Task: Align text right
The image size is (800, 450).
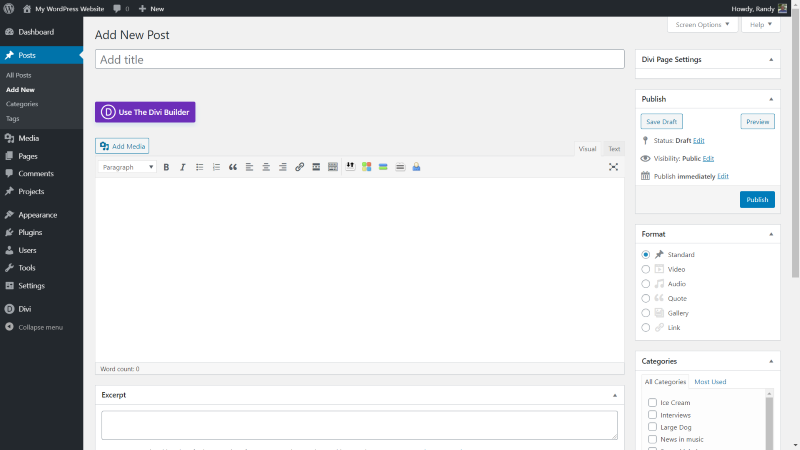Action: tap(283, 167)
